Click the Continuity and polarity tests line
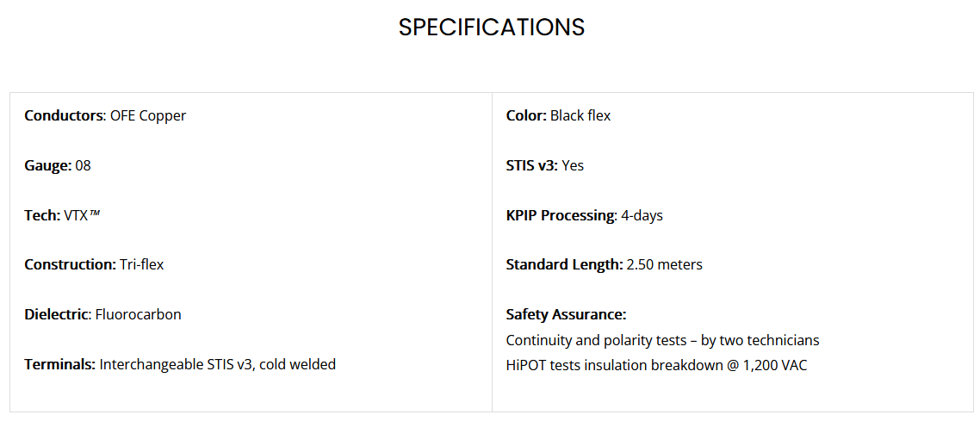The height and width of the screenshot is (421, 980). (662, 340)
